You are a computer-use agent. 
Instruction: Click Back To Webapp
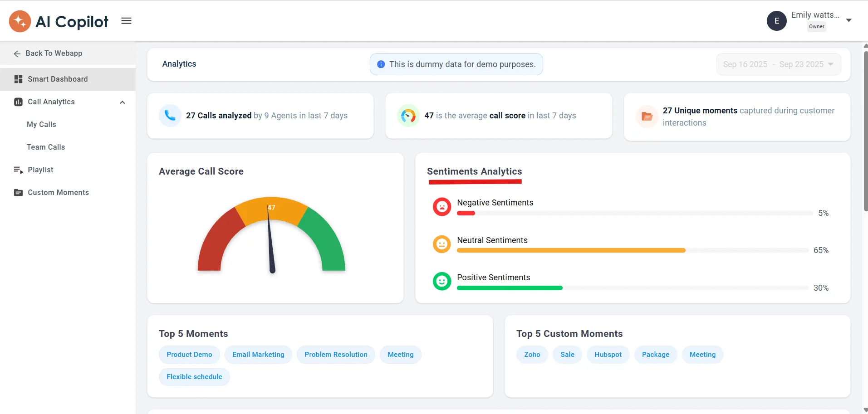click(54, 53)
